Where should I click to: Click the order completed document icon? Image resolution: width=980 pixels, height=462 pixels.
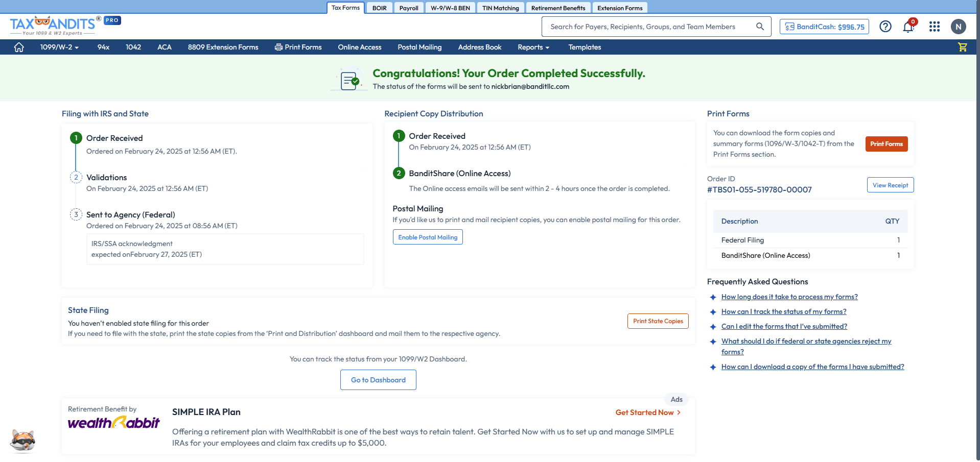349,80
